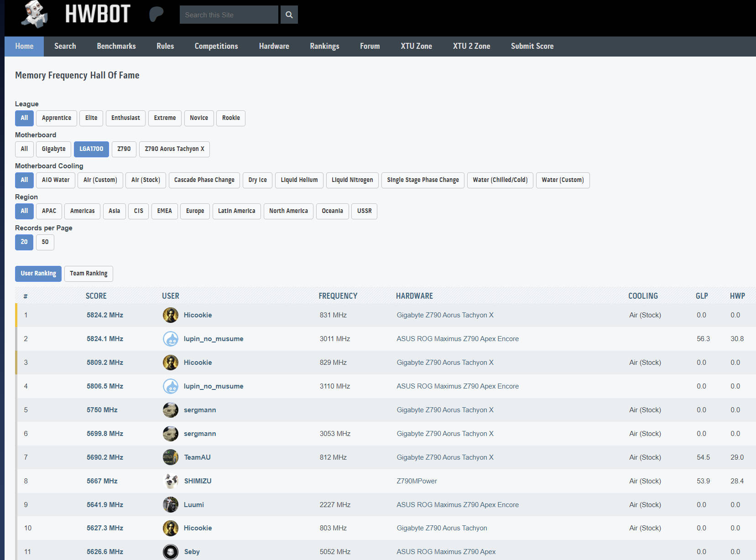
Task: Click the HWBOT robot logo icon
Action: [35, 14]
